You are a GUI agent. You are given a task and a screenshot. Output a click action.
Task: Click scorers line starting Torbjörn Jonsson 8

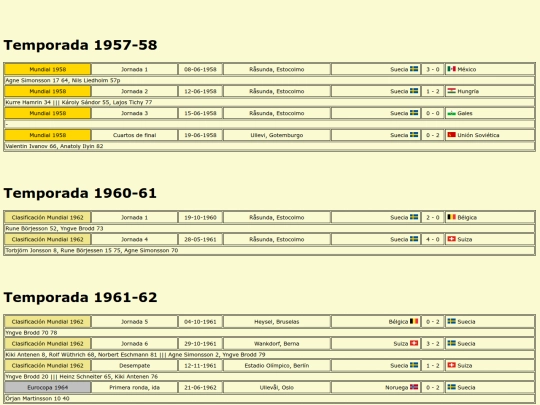pyautogui.click(x=270, y=250)
